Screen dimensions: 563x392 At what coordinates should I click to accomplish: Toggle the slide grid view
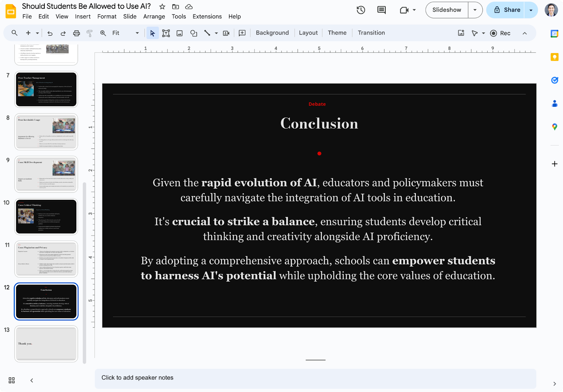point(11,380)
